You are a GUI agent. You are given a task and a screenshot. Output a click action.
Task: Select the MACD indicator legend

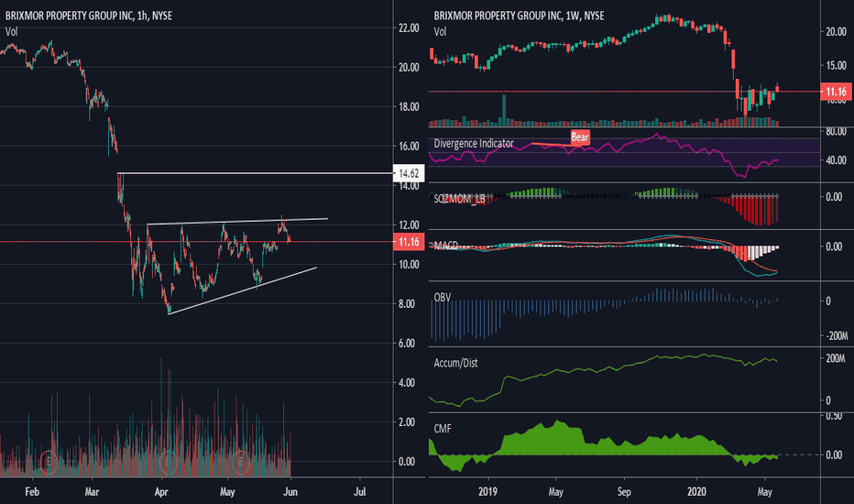(x=446, y=246)
